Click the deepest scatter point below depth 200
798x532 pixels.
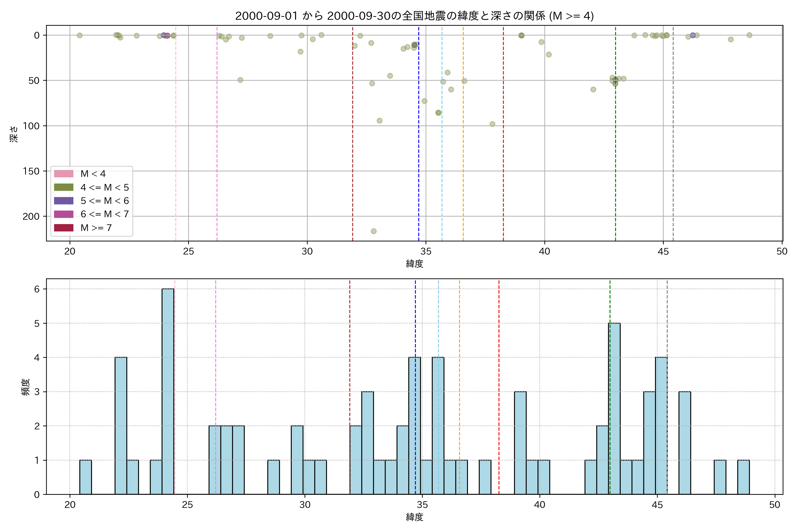tap(374, 231)
